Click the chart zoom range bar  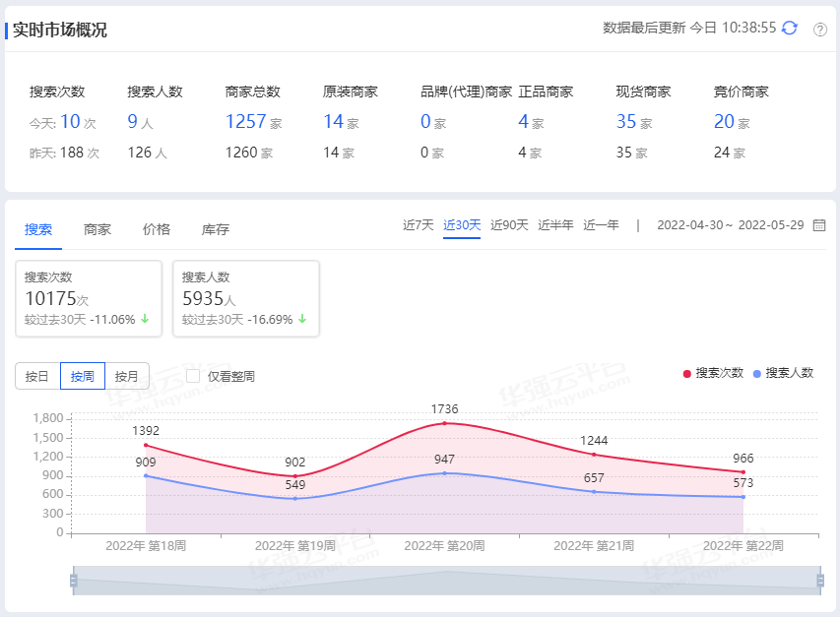coord(446,580)
